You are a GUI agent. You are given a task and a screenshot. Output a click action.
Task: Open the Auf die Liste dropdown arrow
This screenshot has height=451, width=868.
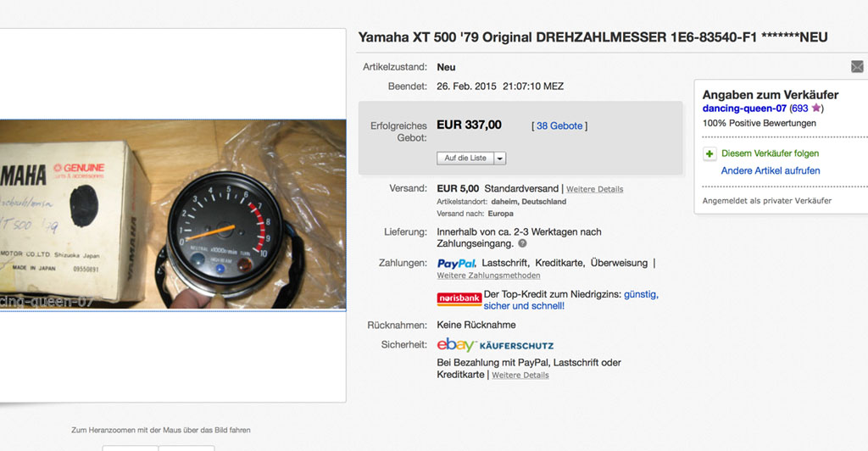tap(500, 159)
